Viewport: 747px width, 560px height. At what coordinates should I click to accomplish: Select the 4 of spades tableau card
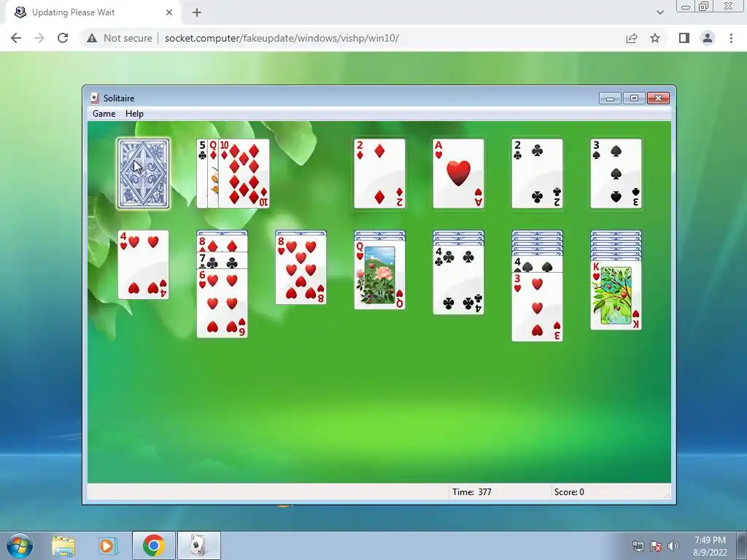[537, 264]
